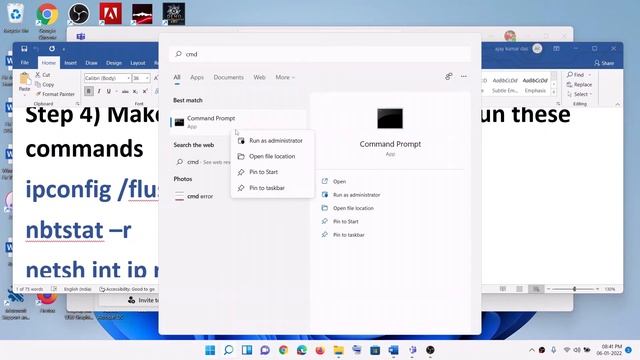Click the Word icon on the taskbar
640x360 pixels.
click(x=393, y=350)
